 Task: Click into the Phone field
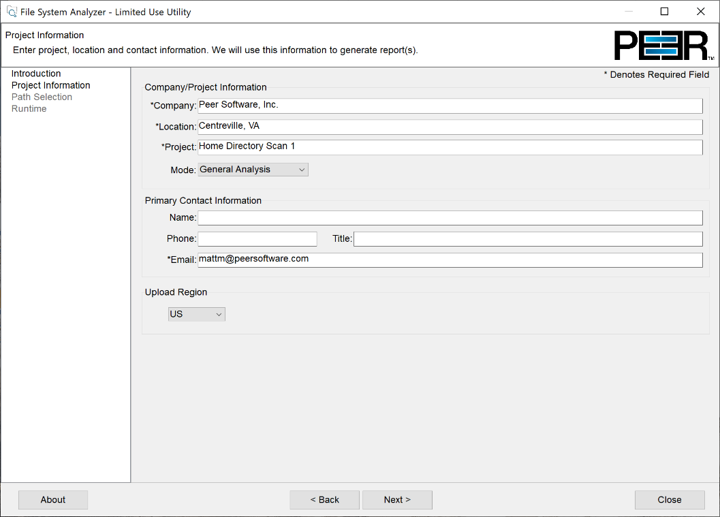click(257, 239)
